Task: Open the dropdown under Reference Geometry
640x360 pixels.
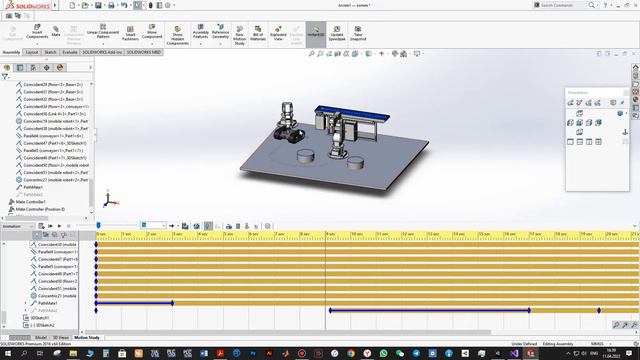Action: 220,44
